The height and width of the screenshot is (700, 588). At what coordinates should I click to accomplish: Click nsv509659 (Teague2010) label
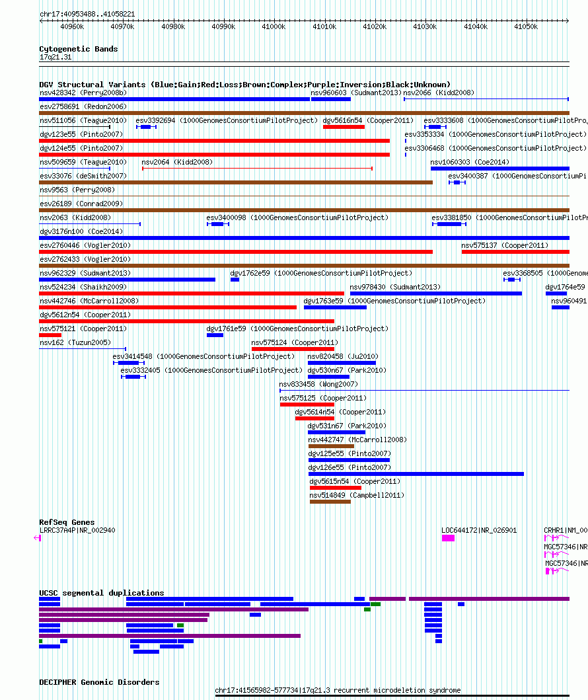pyautogui.click(x=83, y=162)
